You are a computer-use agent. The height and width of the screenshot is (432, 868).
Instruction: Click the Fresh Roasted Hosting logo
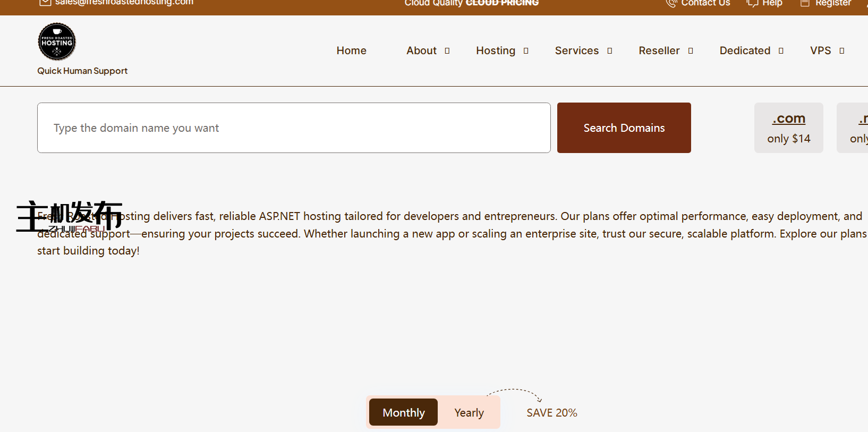tap(57, 42)
